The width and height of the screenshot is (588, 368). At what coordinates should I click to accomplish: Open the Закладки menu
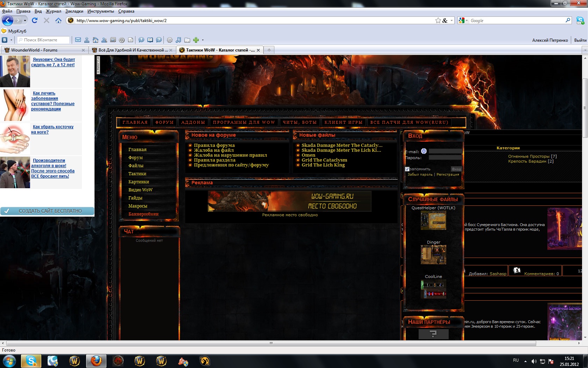tap(74, 11)
